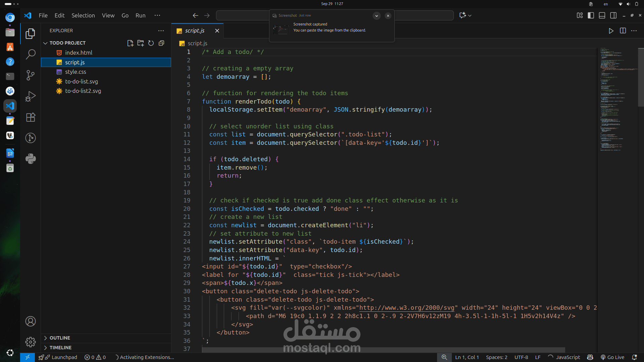Click New Folder icon in explorer
Image resolution: width=644 pixels, height=362 pixels.
141,43
